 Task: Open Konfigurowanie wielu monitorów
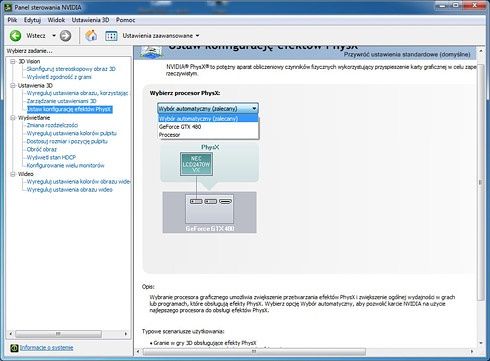65,165
